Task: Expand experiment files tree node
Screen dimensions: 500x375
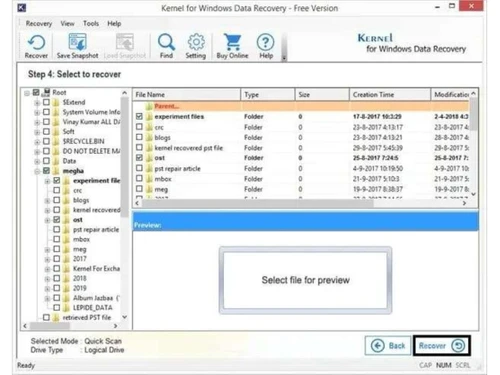Action: (47, 181)
